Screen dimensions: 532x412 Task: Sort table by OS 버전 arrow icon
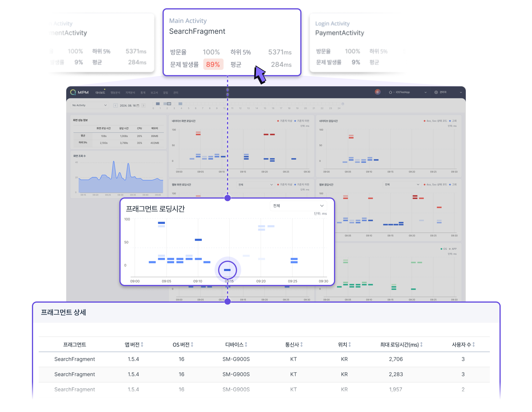192,345
